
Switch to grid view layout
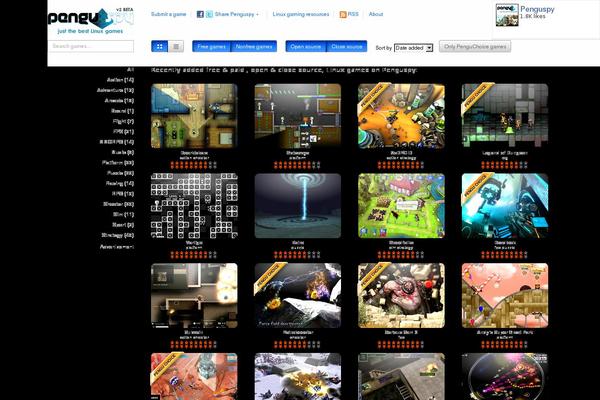[160, 46]
